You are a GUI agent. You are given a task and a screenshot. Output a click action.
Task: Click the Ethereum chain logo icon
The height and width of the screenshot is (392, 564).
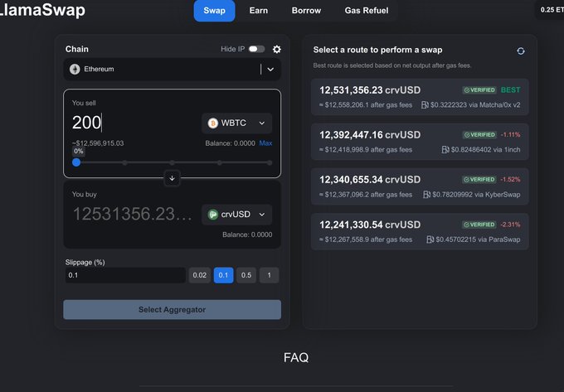[x=75, y=69]
